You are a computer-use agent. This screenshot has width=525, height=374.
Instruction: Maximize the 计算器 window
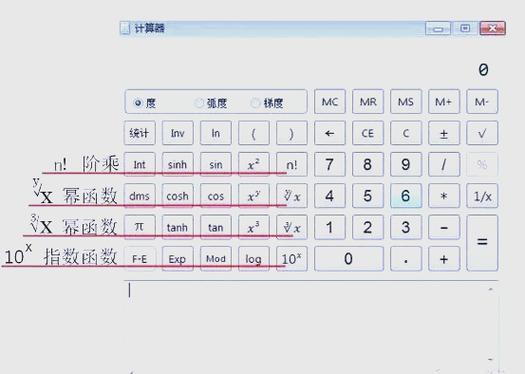[465, 28]
